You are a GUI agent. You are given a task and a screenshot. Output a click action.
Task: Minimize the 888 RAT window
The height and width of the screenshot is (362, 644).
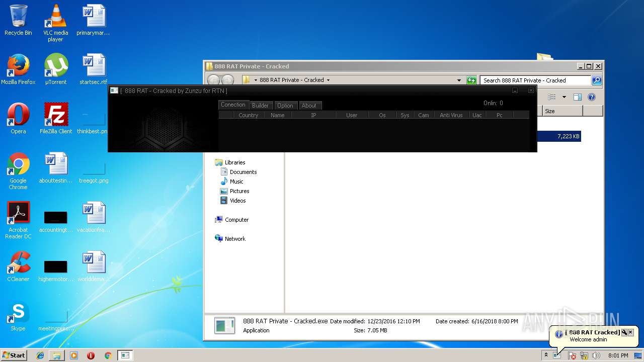click(x=515, y=90)
